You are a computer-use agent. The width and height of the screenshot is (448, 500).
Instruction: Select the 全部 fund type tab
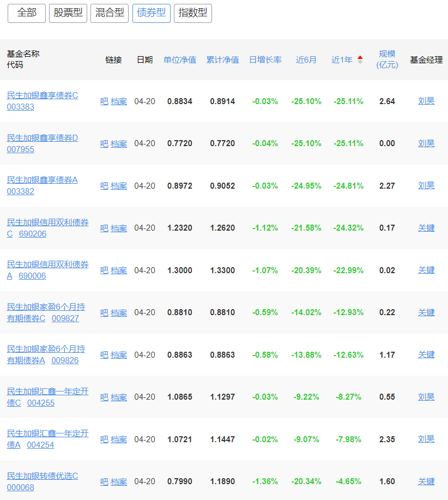tap(27, 14)
